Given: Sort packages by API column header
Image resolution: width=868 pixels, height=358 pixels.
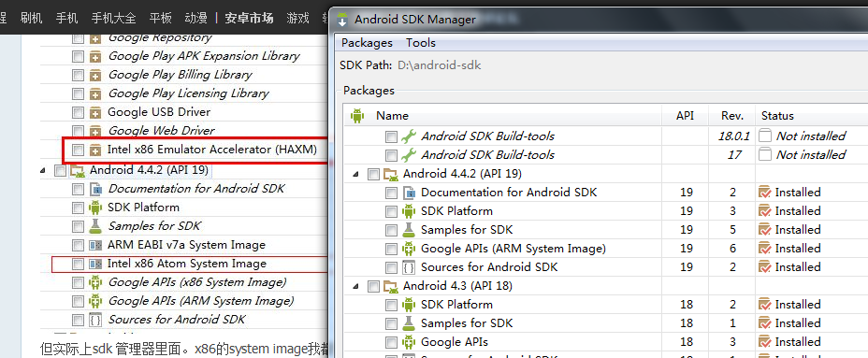Looking at the screenshot, I should pos(685,116).
